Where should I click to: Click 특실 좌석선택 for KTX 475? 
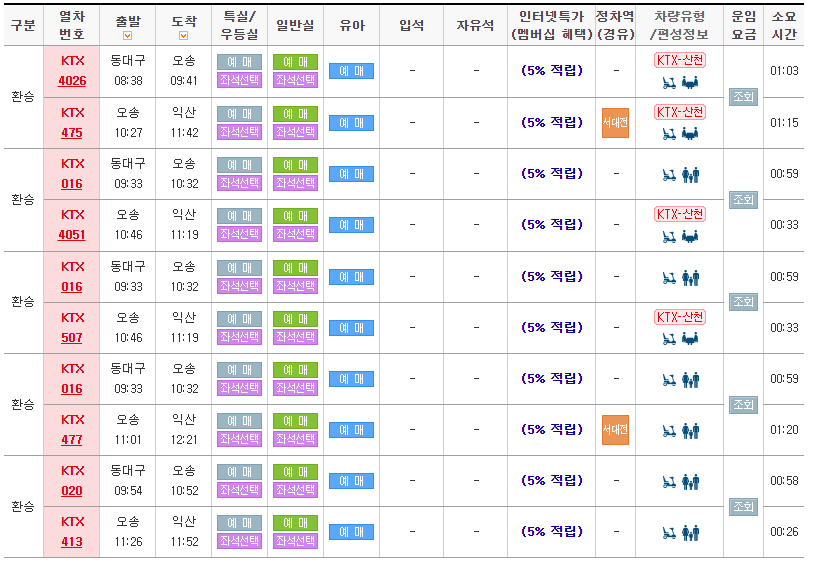coord(239,132)
